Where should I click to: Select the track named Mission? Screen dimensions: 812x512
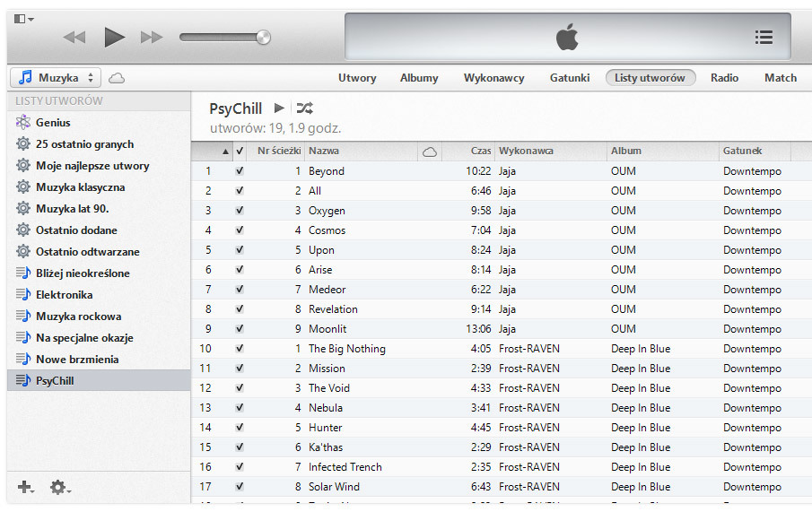[327, 368]
